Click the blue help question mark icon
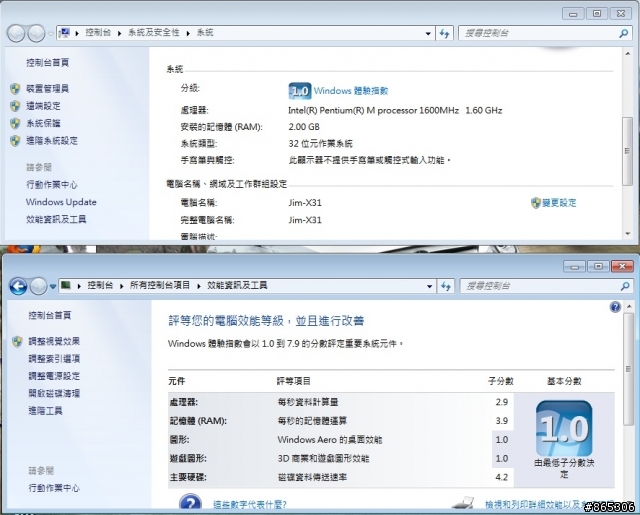Viewport: 640px width, 515px height. 615,307
